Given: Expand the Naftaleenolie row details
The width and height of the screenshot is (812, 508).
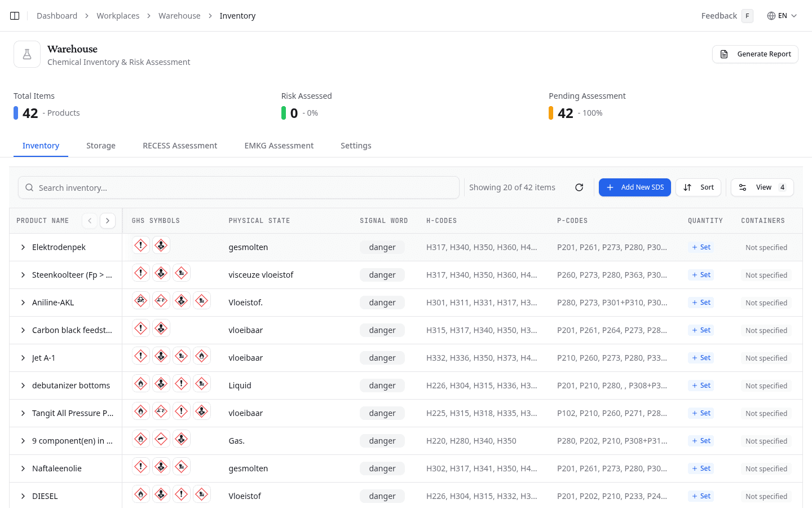Looking at the screenshot, I should point(23,468).
